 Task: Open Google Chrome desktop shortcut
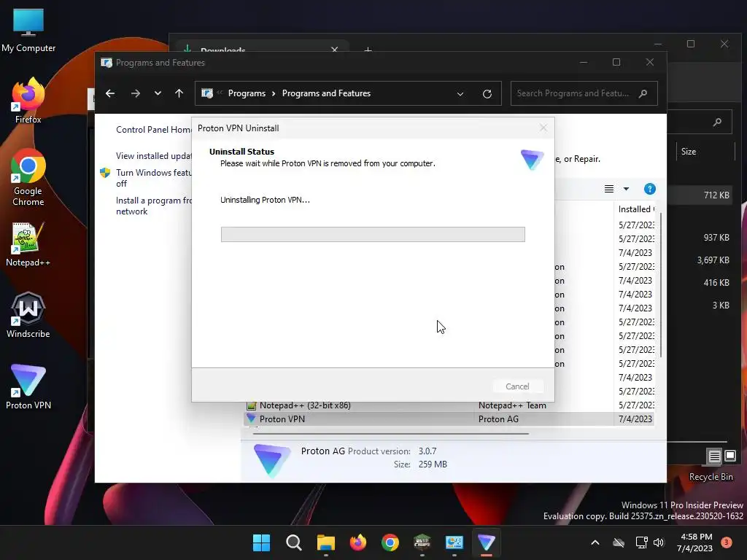tap(28, 177)
